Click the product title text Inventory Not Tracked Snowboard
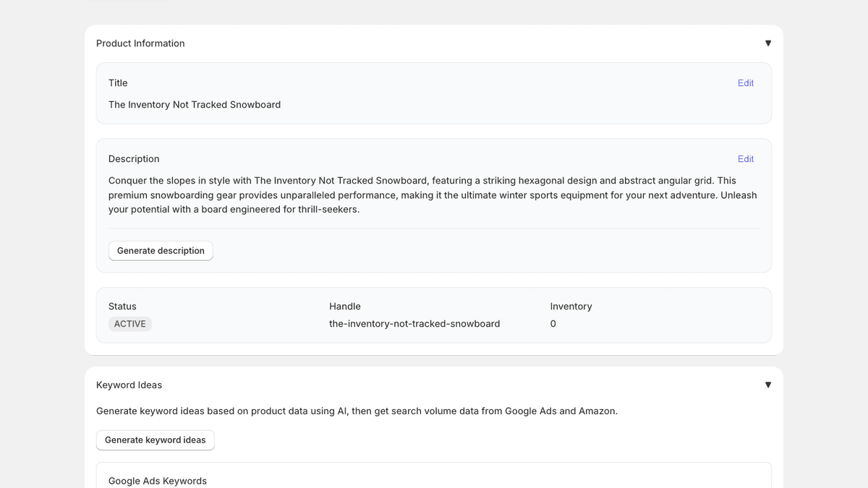Viewport: 868px width, 488px height. (195, 104)
